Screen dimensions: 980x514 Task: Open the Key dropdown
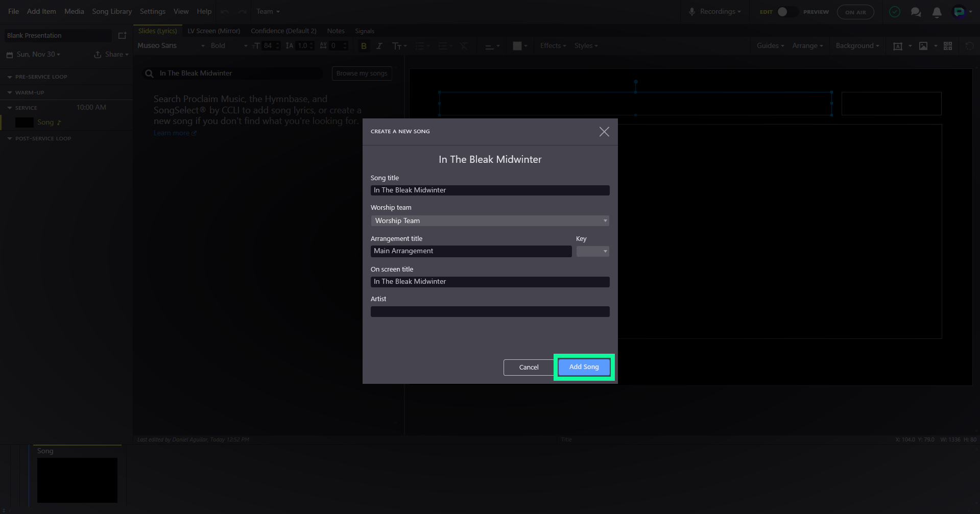coord(592,251)
